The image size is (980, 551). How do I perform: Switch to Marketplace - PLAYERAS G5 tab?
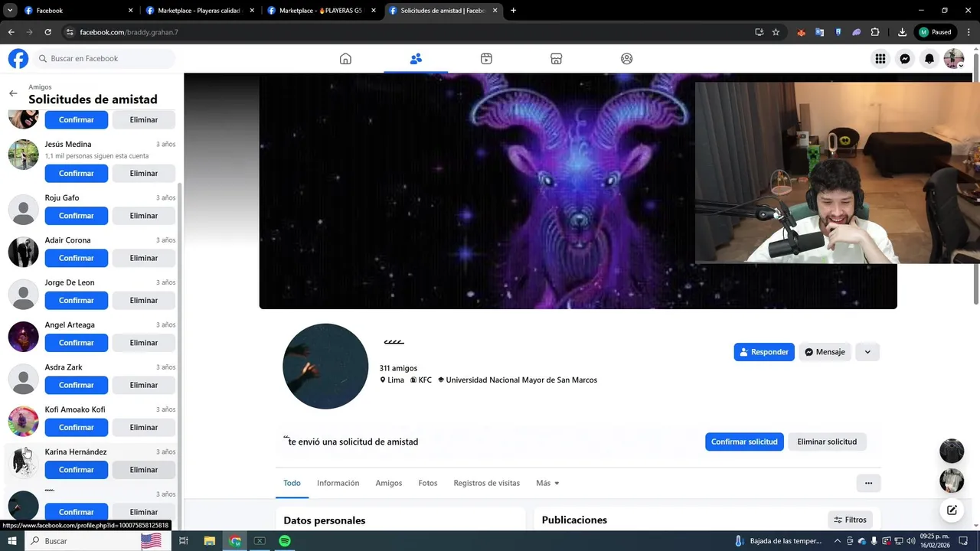point(320,11)
